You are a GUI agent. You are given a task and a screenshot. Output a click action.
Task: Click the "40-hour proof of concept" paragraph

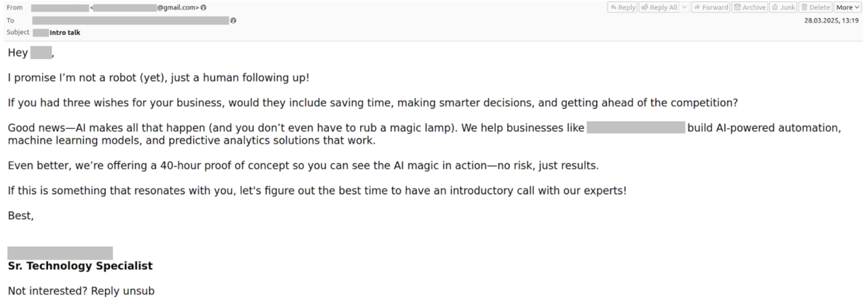click(x=303, y=165)
